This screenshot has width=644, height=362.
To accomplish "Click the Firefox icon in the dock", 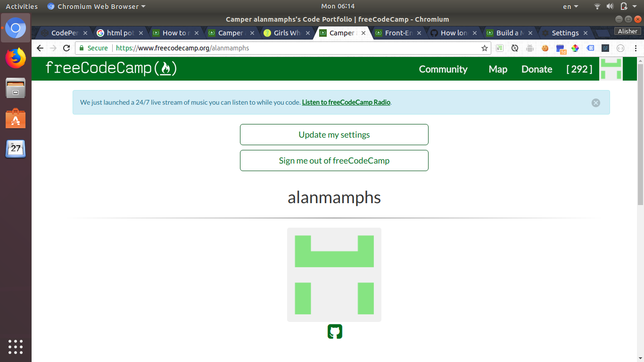I will pos(16,58).
